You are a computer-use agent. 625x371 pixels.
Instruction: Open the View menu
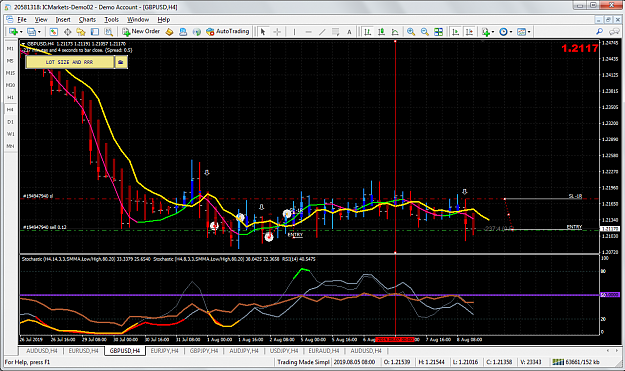[41, 20]
